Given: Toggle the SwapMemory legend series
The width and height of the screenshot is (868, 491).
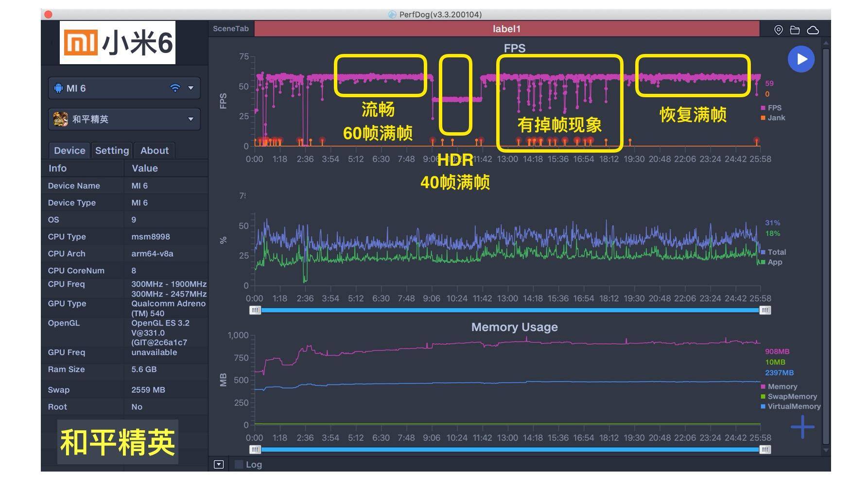Looking at the screenshot, I should click(x=792, y=396).
